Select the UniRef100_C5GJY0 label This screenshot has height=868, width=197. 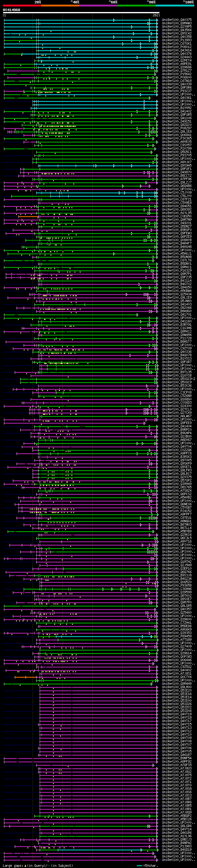(177, 196)
